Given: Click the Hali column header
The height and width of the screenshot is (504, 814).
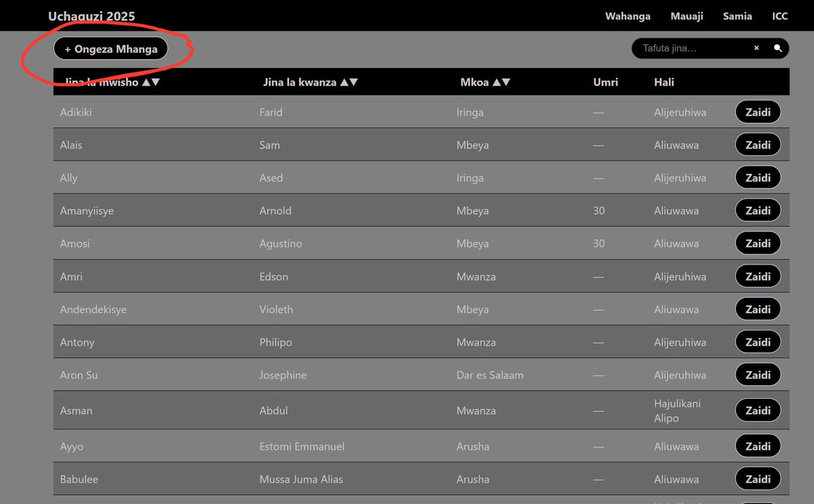Looking at the screenshot, I should pyautogui.click(x=664, y=82).
